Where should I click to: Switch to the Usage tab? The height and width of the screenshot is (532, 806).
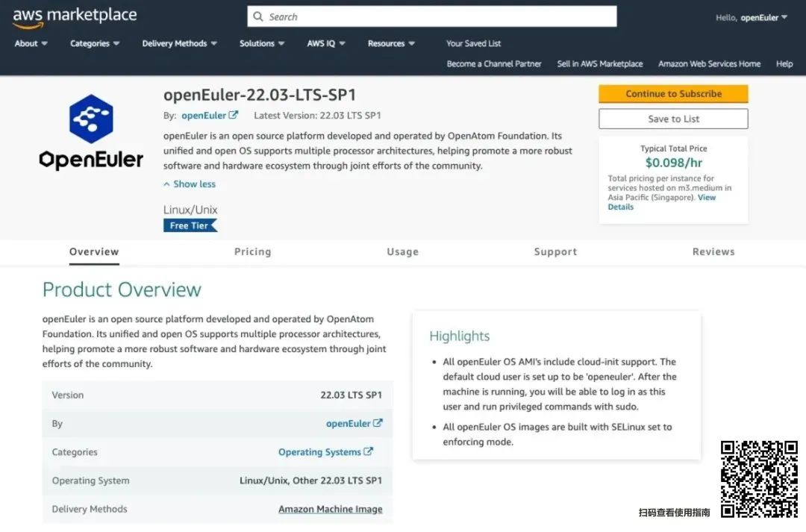[x=402, y=251]
